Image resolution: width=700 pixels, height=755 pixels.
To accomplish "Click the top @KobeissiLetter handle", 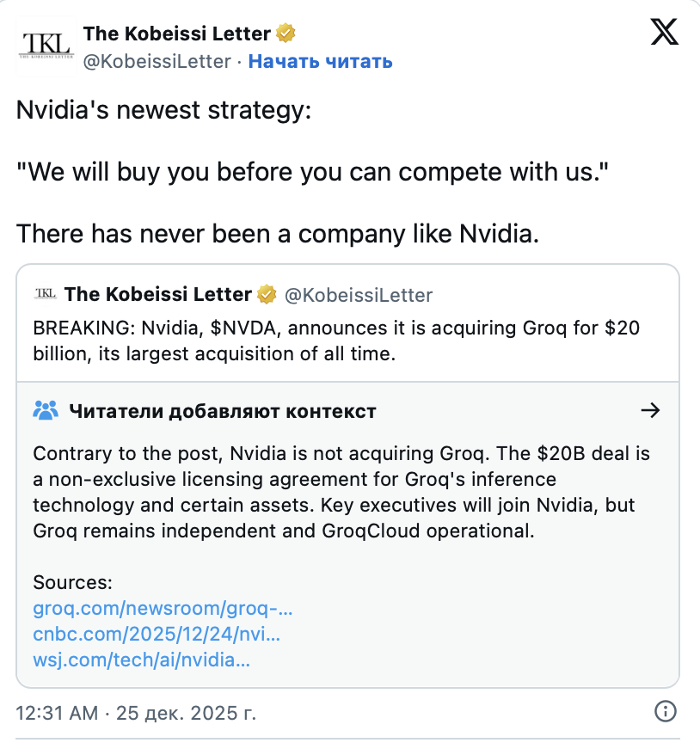I will (x=157, y=61).
